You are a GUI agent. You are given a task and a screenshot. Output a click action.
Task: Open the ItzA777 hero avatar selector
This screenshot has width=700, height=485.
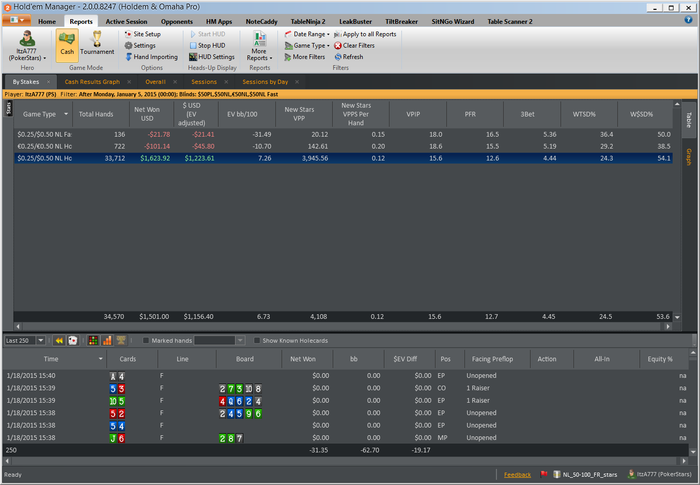click(x=27, y=46)
